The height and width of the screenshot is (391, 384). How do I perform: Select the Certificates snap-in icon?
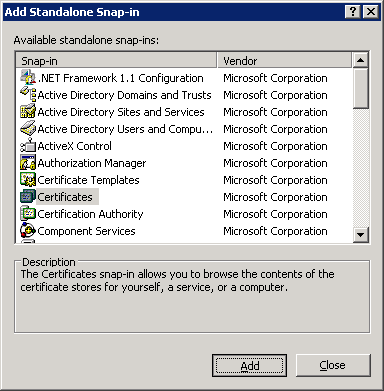pyautogui.click(x=28, y=197)
